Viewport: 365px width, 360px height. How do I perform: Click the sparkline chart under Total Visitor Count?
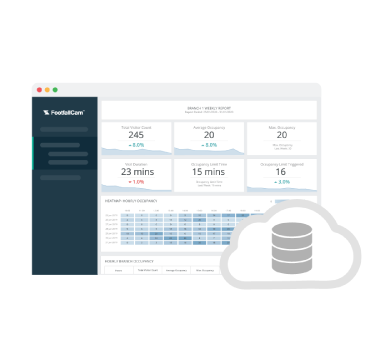pos(136,151)
